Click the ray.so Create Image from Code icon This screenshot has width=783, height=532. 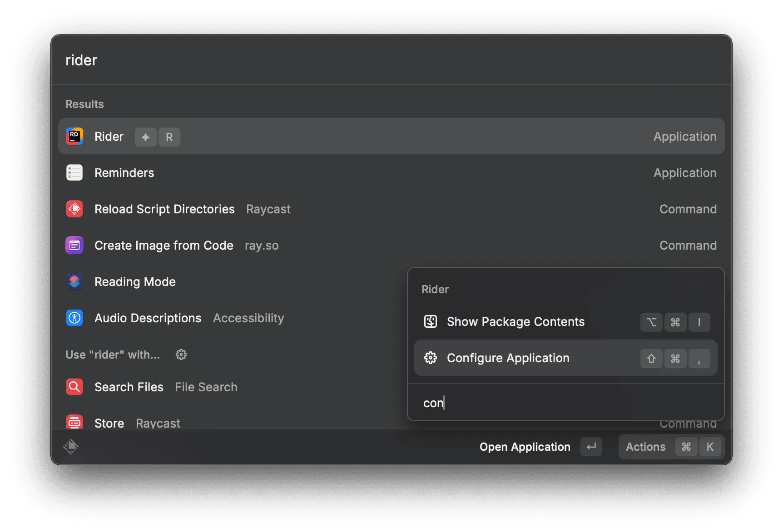click(74, 245)
